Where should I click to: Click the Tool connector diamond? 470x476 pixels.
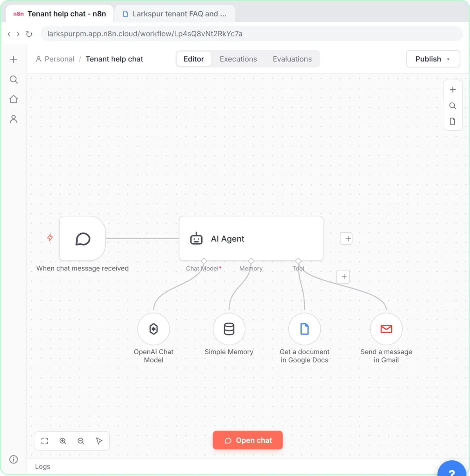click(298, 261)
